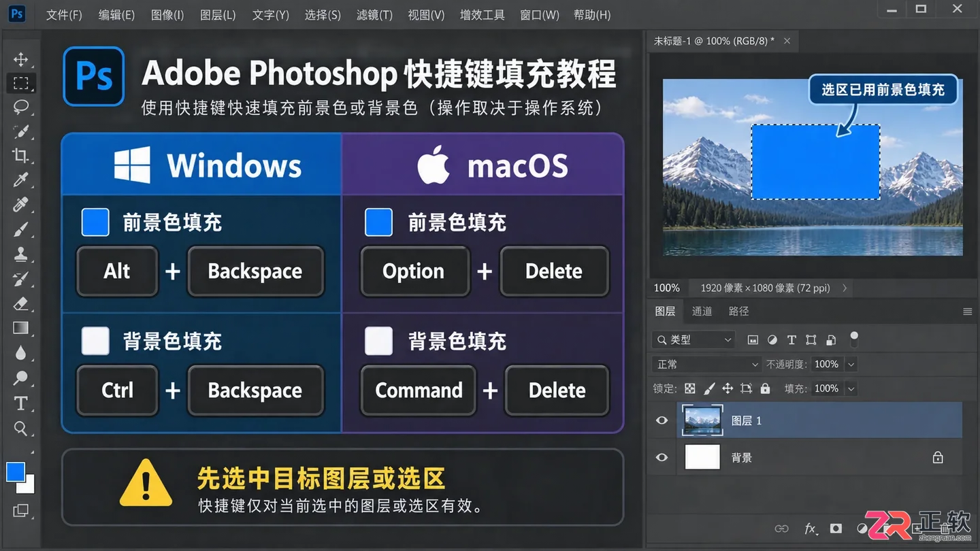Image resolution: width=980 pixels, height=551 pixels.
Task: Add a layer mask with mask icon
Action: tap(836, 529)
